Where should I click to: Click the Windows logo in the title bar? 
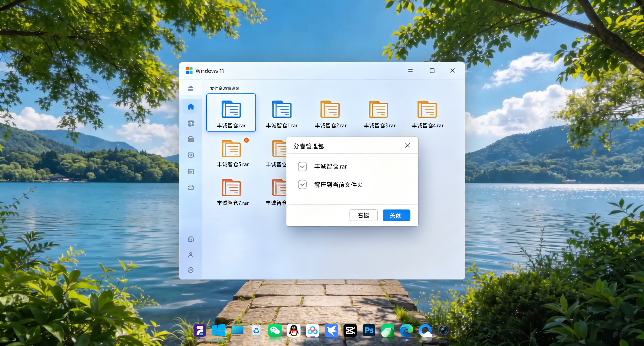pyautogui.click(x=189, y=71)
